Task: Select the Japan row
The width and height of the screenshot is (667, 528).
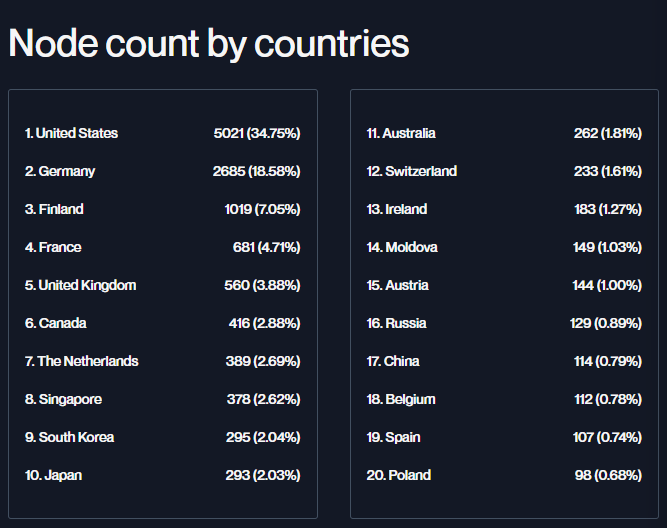Action: [x=162, y=475]
